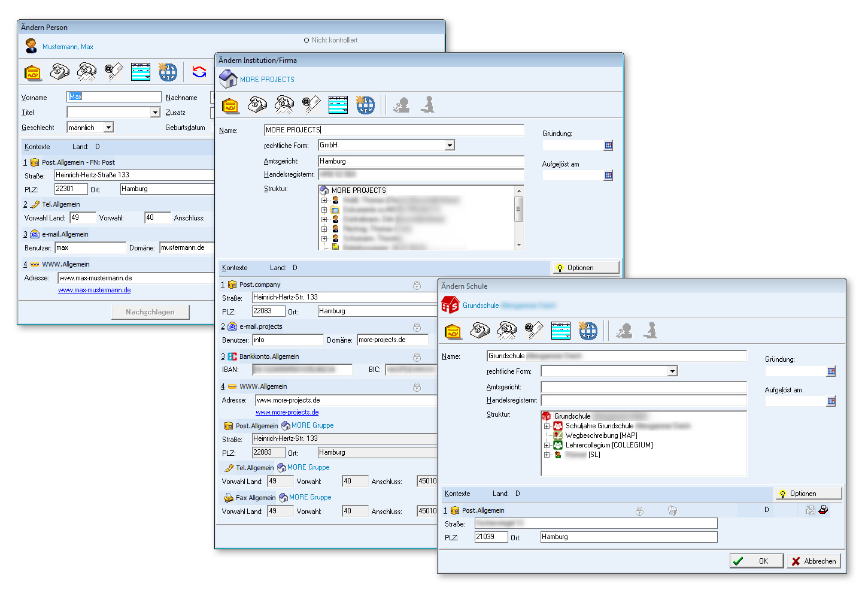
Task: Select Schuljahre Grundschule in the Struktur tree
Action: [x=599, y=426]
